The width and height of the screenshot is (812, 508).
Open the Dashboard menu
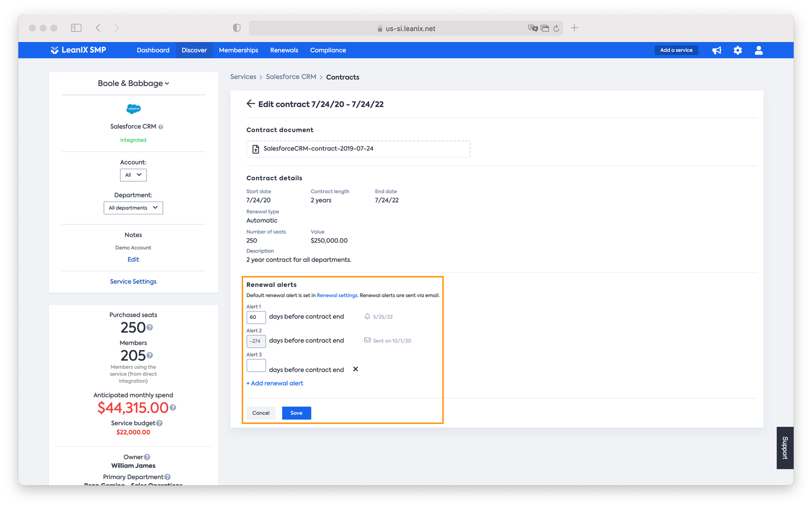153,51
